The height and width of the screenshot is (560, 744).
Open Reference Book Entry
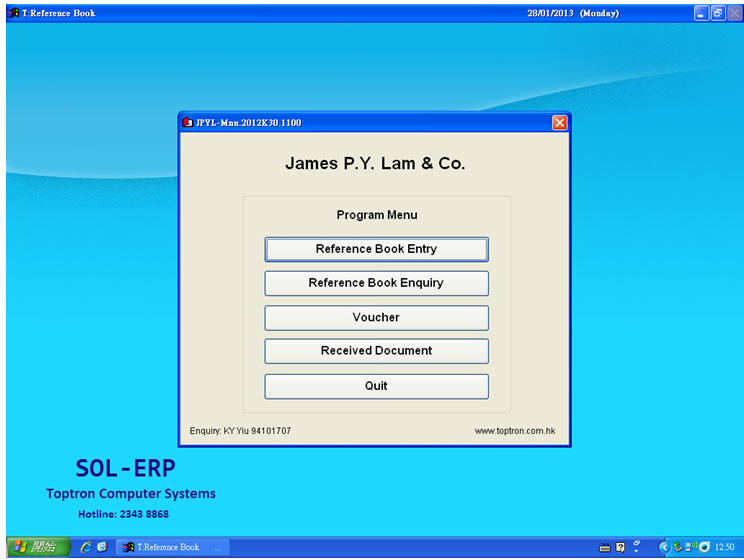[376, 250]
